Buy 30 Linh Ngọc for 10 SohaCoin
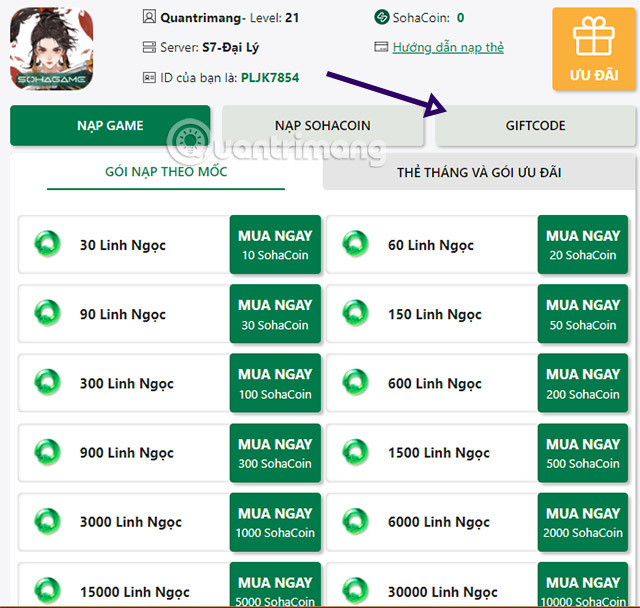The width and height of the screenshot is (640, 608). (275, 244)
